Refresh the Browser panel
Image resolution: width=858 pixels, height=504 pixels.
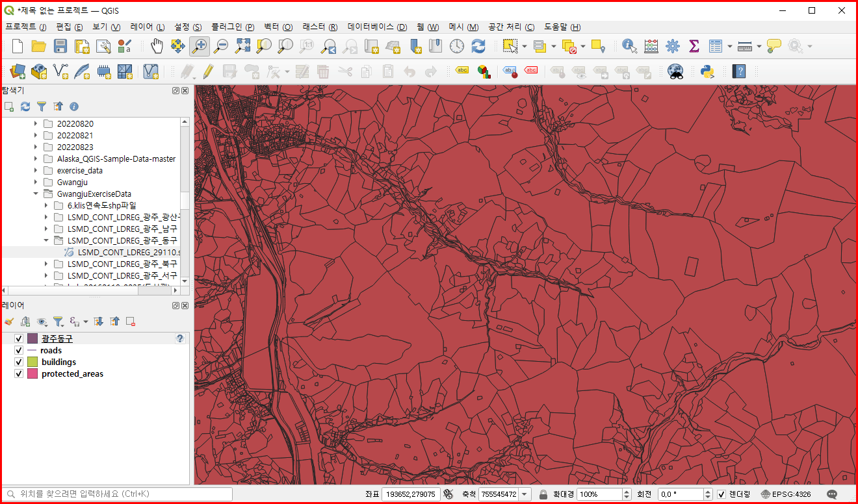[25, 106]
